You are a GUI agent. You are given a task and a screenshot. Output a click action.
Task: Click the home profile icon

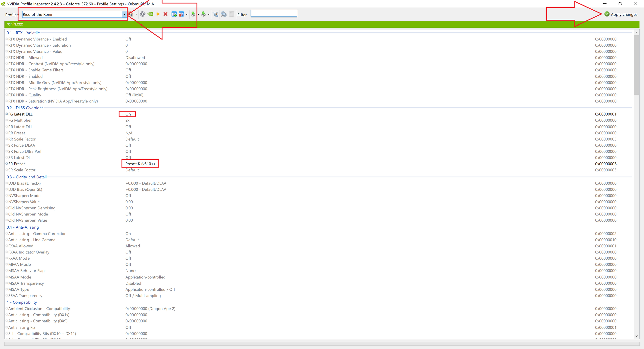(131, 14)
